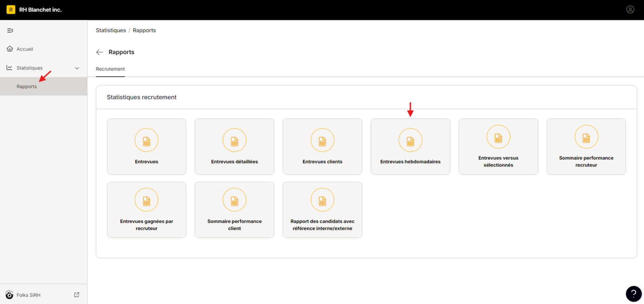Click the Accueil home icon
This screenshot has height=304, width=644.
(x=10, y=49)
